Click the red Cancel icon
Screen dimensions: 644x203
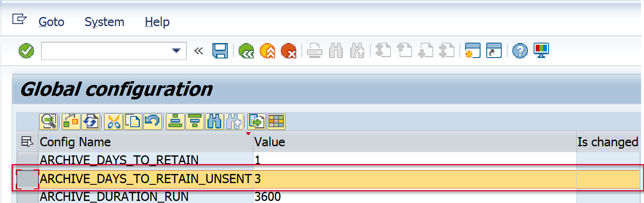pyautogui.click(x=288, y=51)
